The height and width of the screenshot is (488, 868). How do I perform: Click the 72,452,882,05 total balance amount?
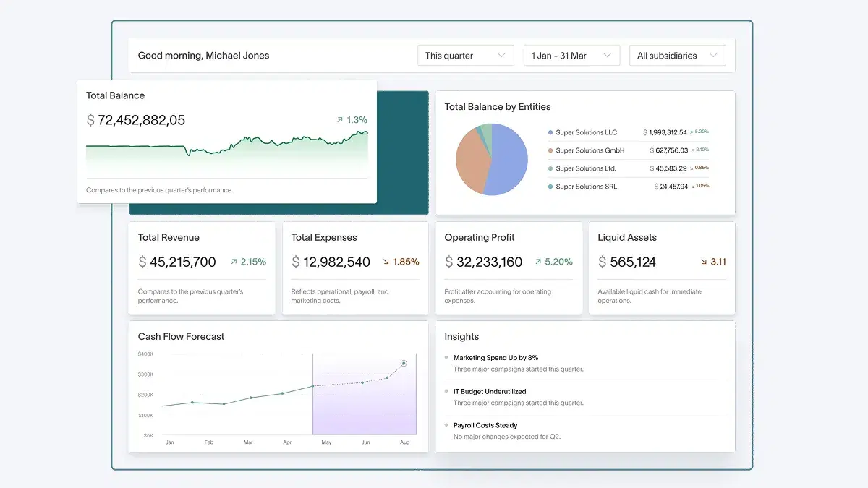click(141, 120)
